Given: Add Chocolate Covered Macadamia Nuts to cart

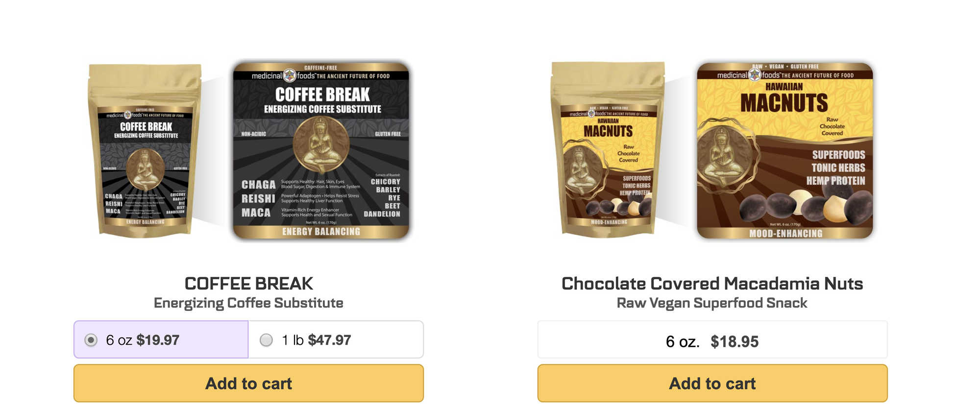Looking at the screenshot, I should pyautogui.click(x=712, y=383).
